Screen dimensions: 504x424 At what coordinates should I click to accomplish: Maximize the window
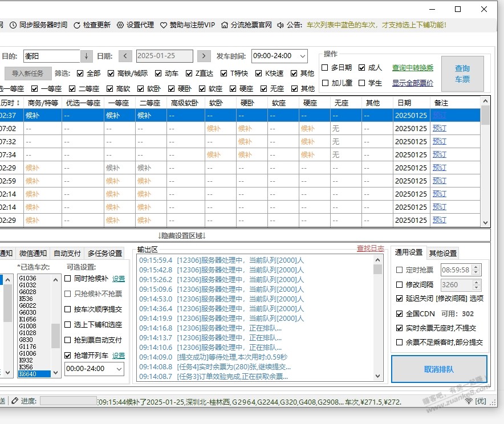click(458, 9)
